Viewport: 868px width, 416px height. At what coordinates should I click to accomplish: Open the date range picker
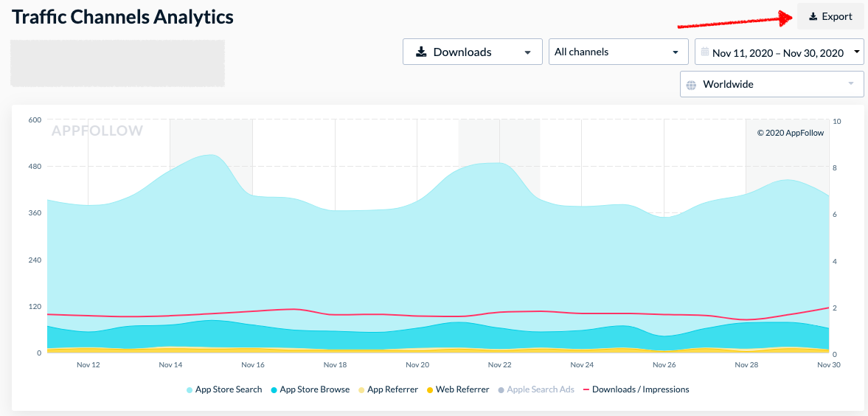tap(780, 52)
